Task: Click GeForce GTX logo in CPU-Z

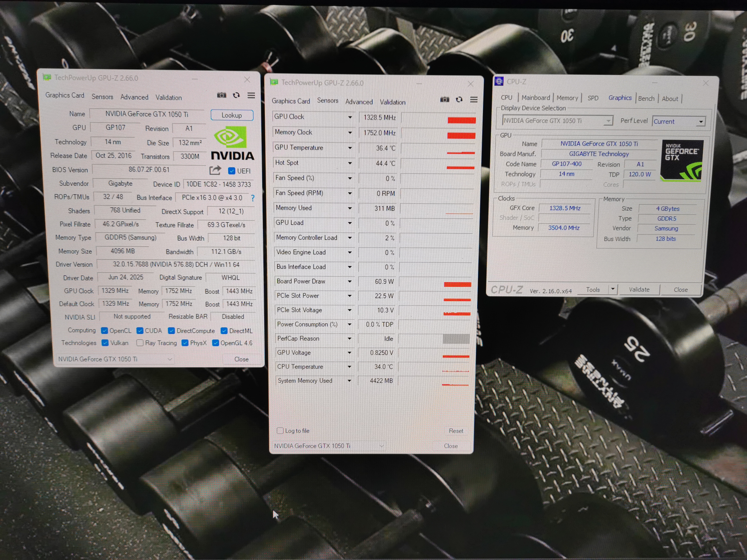Action: (682, 161)
